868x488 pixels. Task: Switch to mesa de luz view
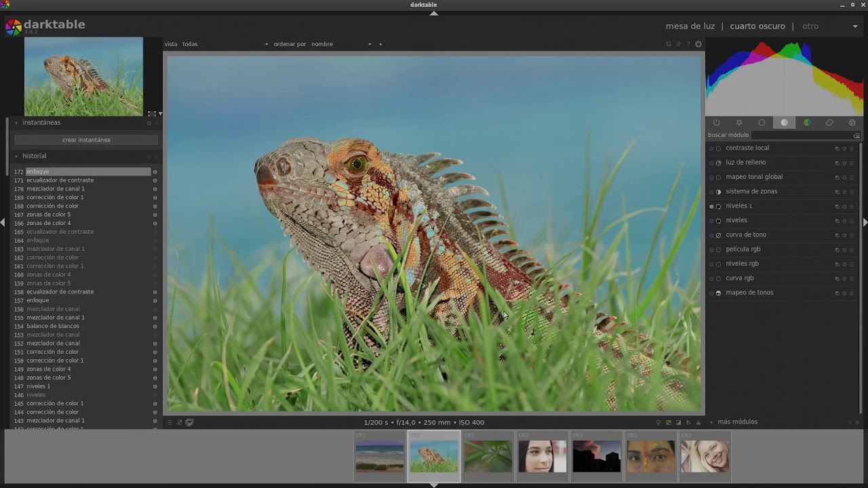690,26
